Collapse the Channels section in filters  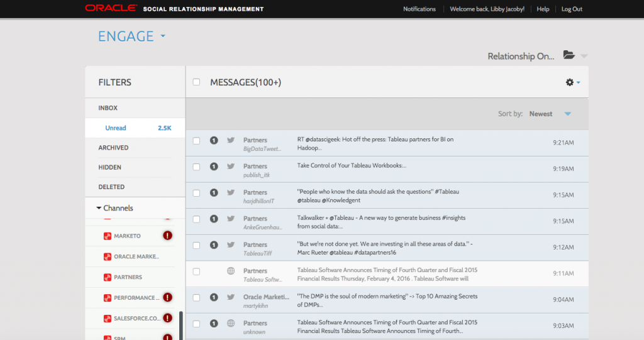point(99,208)
